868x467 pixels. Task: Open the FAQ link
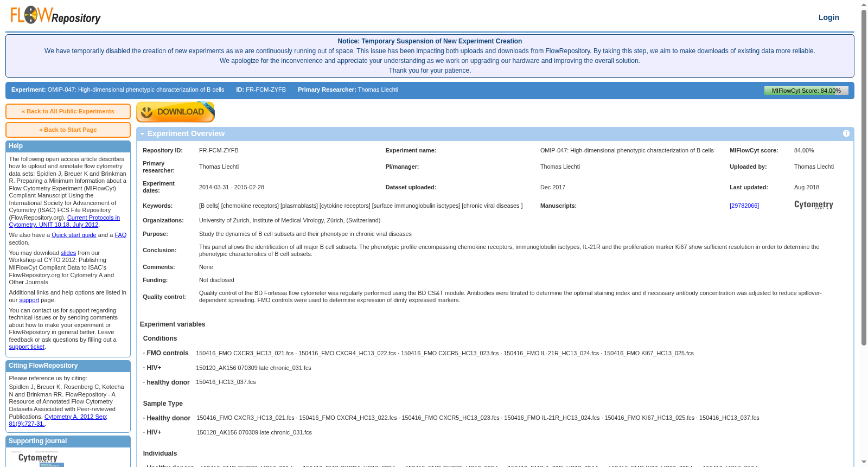click(x=120, y=235)
